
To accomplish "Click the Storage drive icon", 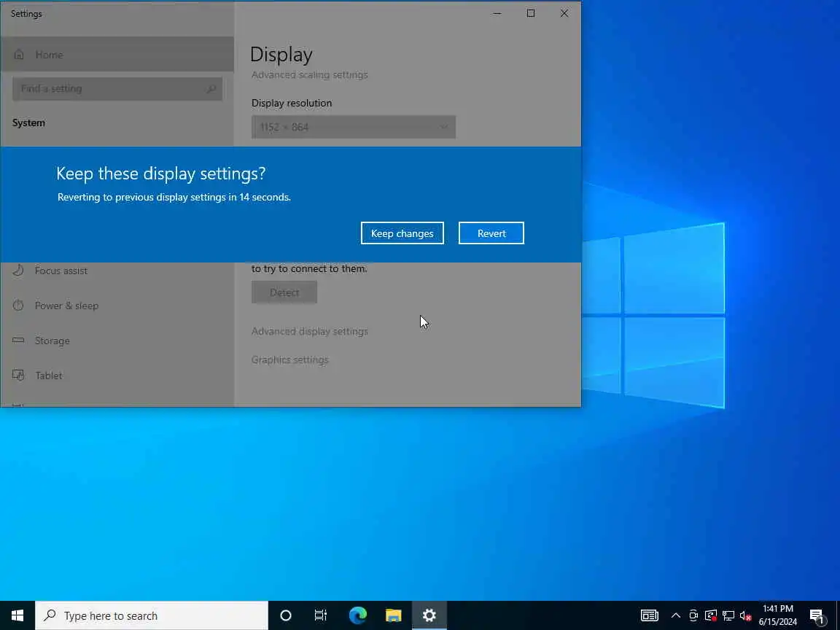I will (x=18, y=341).
